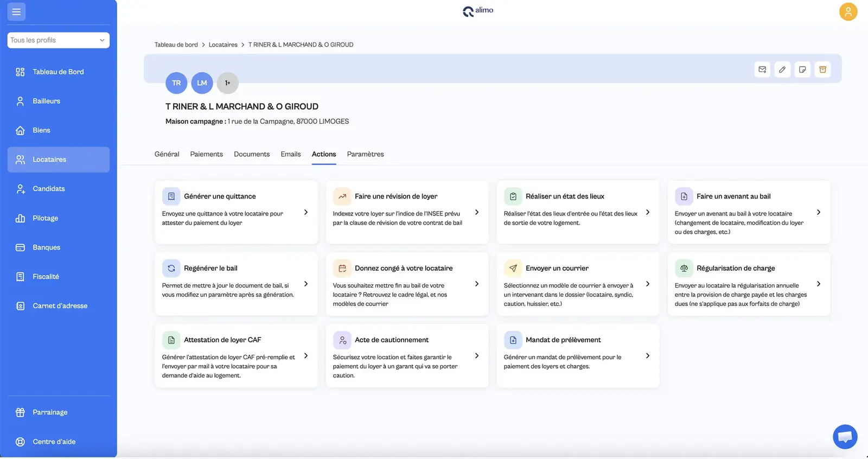Click the Attestation de loyer CAF title
Viewport: 868px width, 459px height.
tap(222, 340)
